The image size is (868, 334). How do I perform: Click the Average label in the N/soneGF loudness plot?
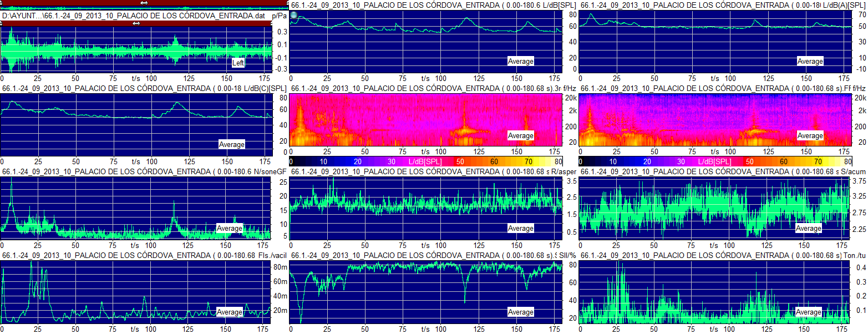click(230, 229)
